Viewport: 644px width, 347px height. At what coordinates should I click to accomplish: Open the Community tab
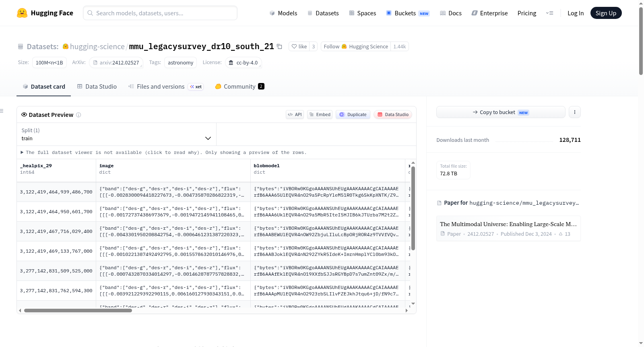240,87
